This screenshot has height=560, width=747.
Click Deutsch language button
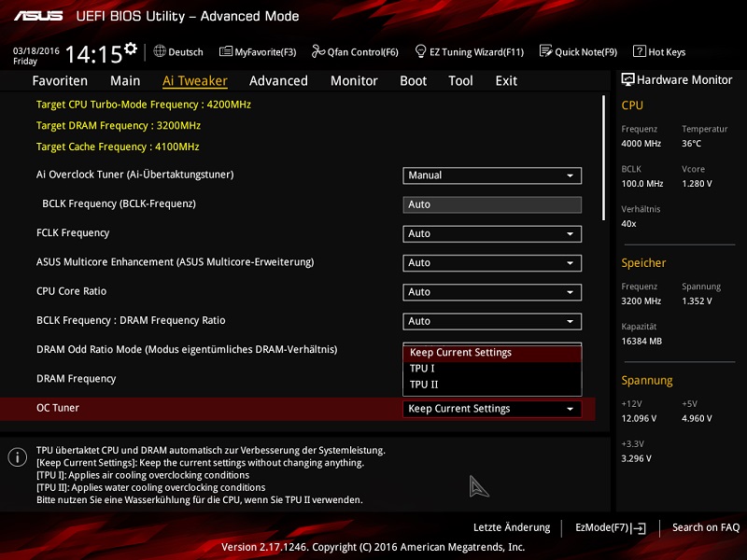coord(178,52)
